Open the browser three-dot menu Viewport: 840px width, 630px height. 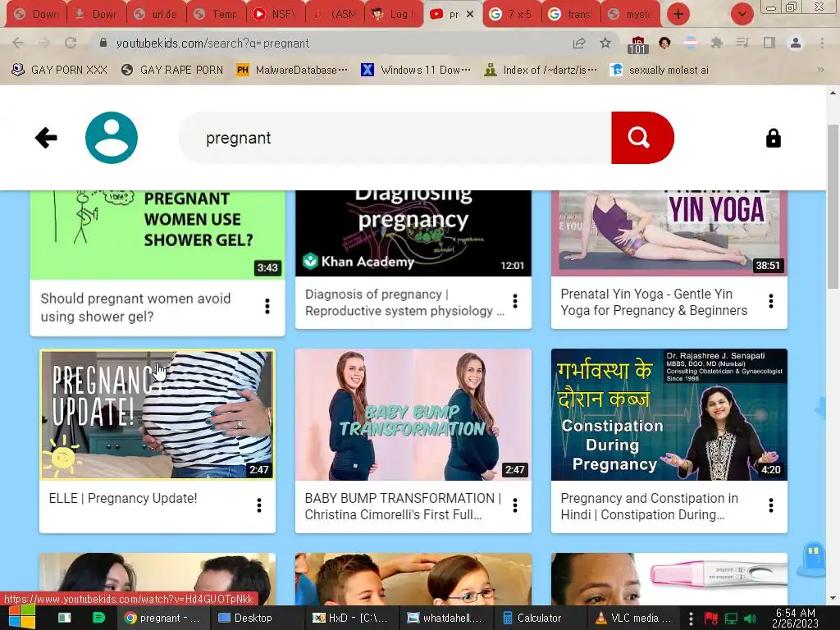click(822, 43)
